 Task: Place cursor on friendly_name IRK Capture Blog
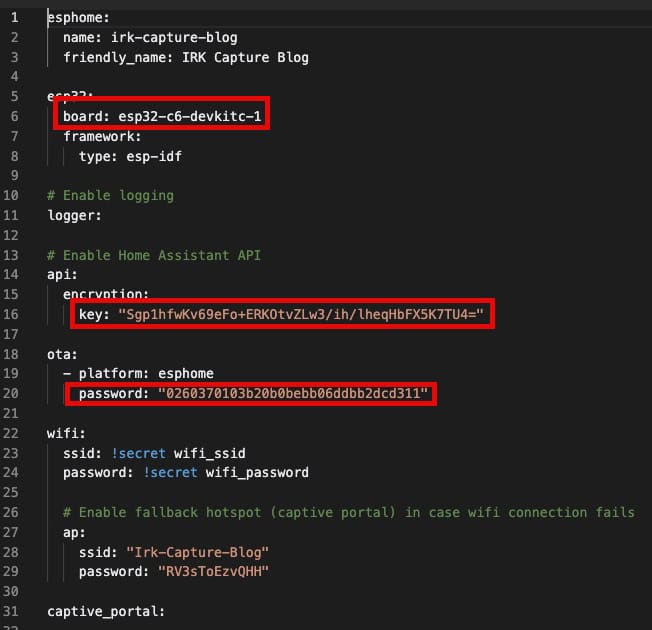click(x=185, y=57)
